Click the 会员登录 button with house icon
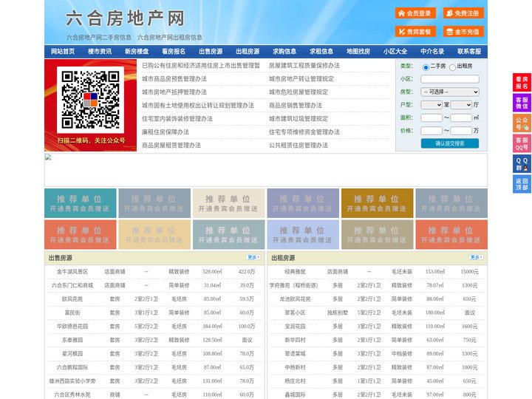The width and height of the screenshot is (532, 399). (x=415, y=13)
